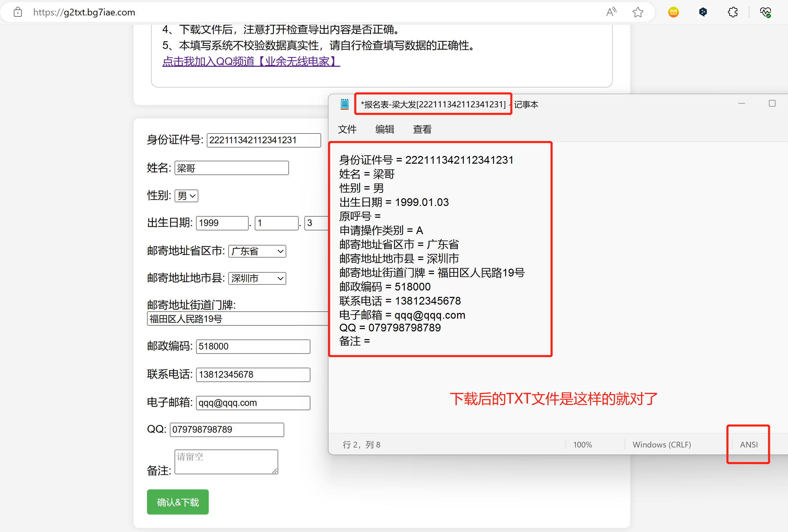
Task: Click the ANSI encoding indicator
Action: (749, 444)
